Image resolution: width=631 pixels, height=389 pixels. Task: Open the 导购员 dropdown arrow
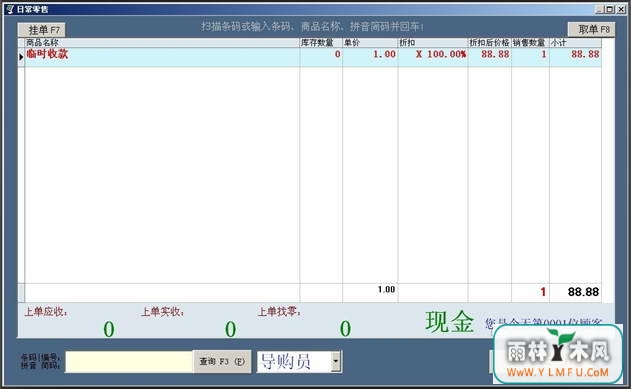(x=336, y=361)
